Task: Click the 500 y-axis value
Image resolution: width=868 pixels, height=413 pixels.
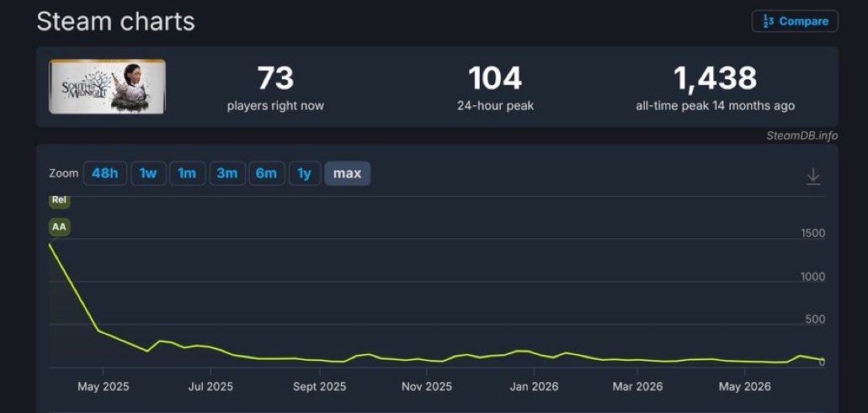Action: (816, 319)
